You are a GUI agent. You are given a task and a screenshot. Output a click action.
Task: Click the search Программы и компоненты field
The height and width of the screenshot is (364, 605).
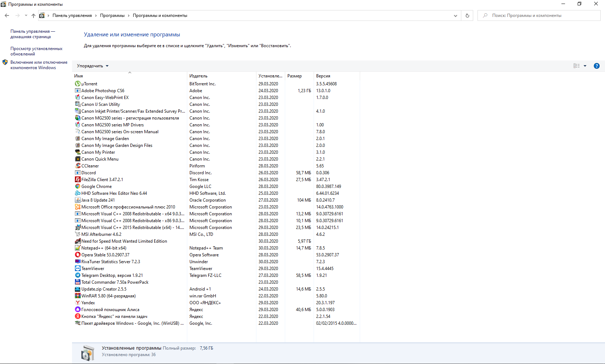point(539,15)
